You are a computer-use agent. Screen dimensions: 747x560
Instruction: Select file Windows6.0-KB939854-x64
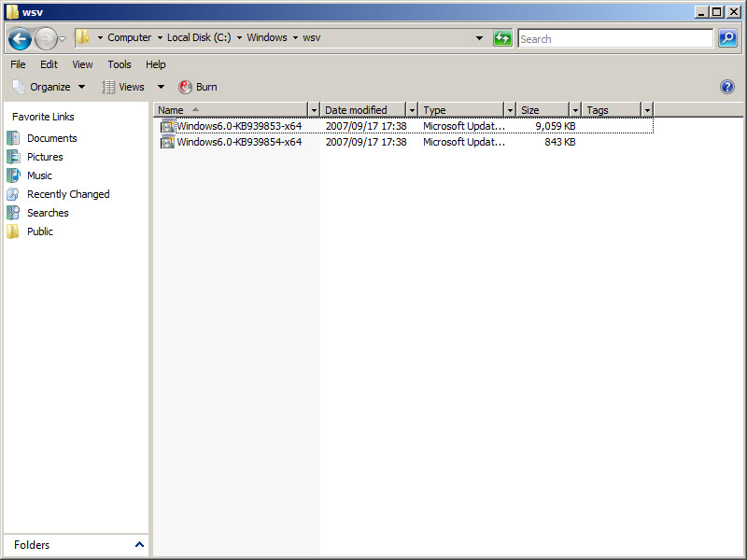coord(239,142)
